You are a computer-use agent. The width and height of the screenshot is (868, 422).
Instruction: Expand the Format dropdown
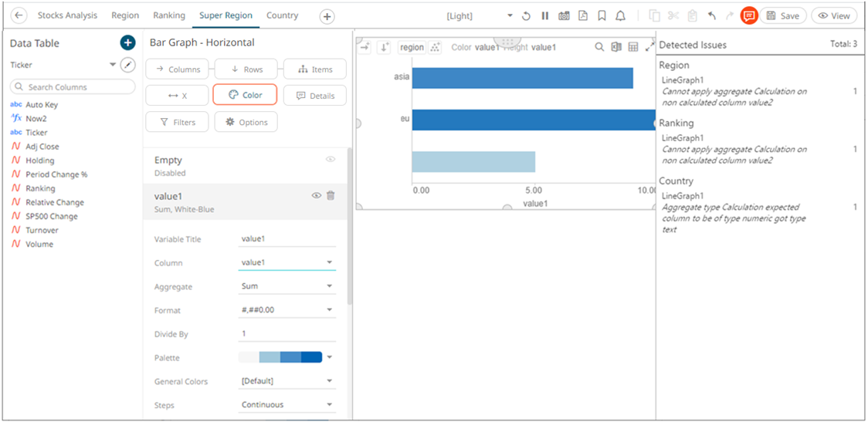point(287,310)
